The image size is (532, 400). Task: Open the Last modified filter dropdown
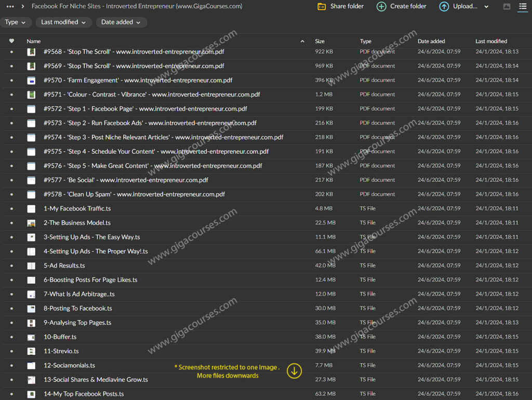tap(64, 22)
